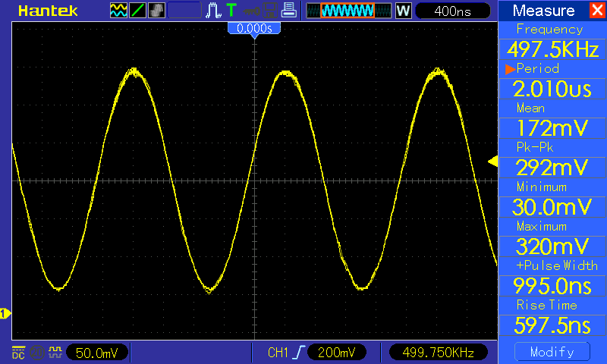Viewport: 607px width, 364px height.
Task: Click the rising edge trigger slope icon
Action: 298,353
